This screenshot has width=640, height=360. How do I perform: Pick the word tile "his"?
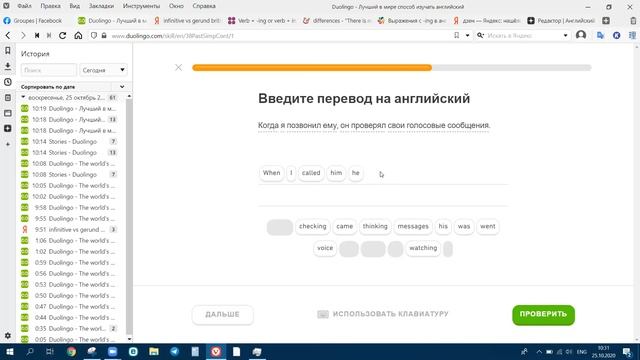(x=443, y=226)
